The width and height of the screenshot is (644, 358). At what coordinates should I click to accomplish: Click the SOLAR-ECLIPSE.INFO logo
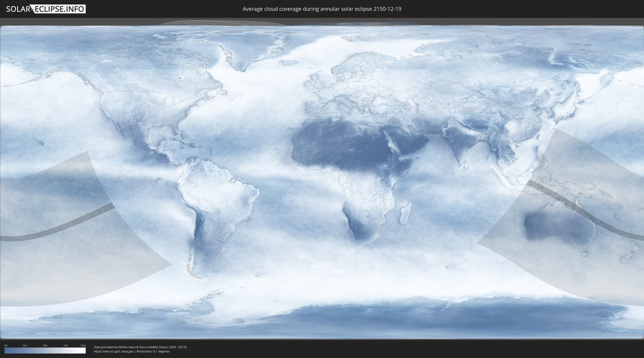coord(46,9)
